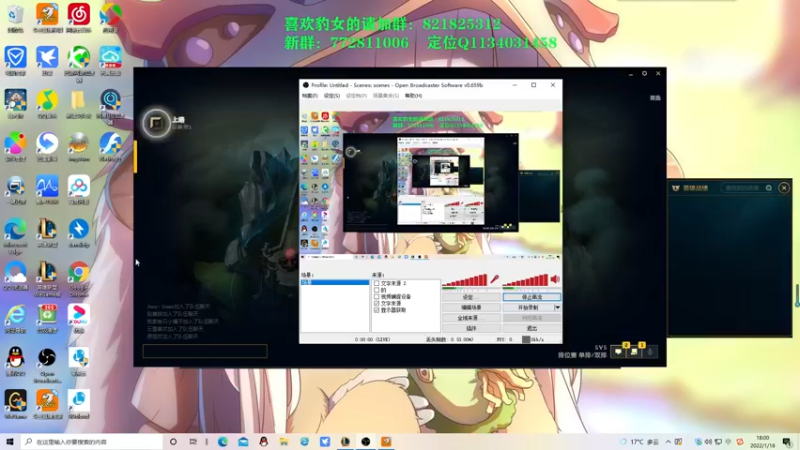Open chat bubble icon in League client

(618, 352)
